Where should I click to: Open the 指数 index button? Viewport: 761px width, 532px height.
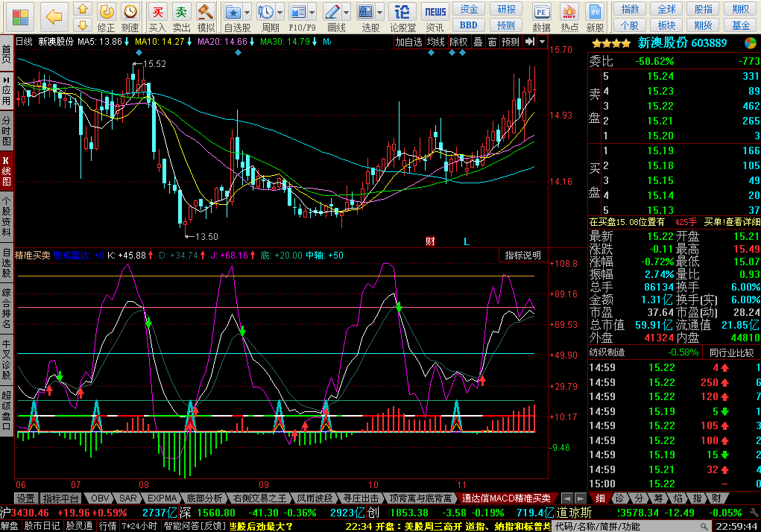click(x=630, y=9)
